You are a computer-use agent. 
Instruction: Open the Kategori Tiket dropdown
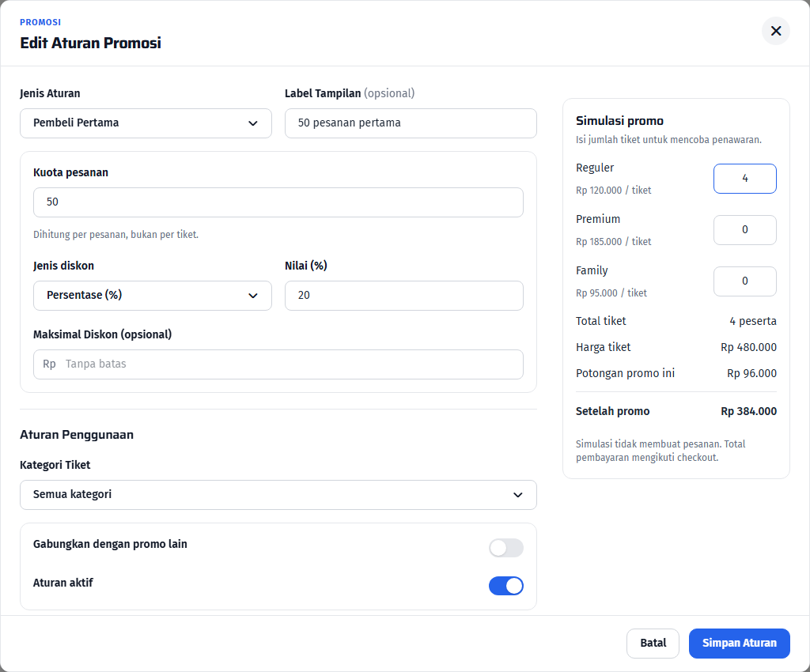pos(278,495)
